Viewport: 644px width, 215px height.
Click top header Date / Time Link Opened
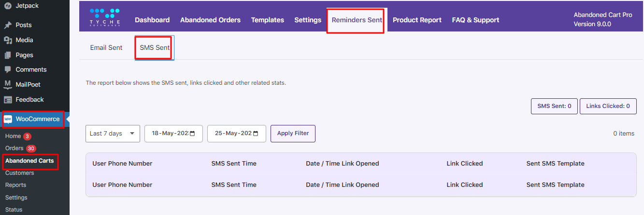tap(343, 163)
